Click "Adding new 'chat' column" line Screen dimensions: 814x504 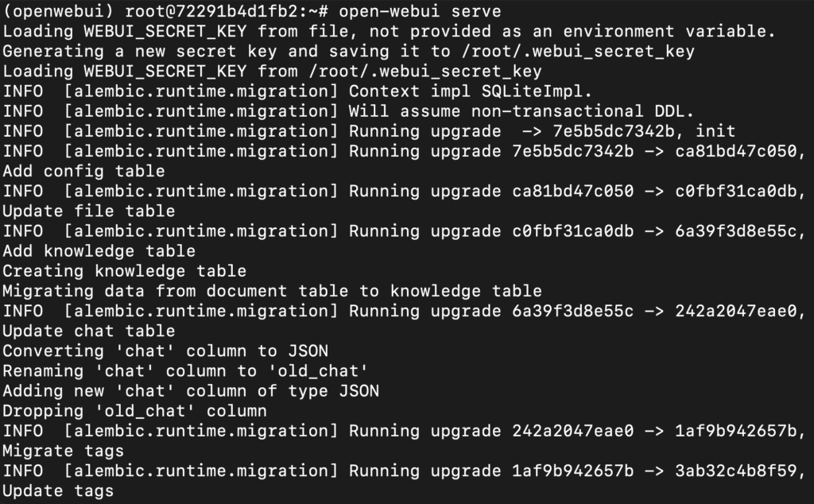pos(191,390)
